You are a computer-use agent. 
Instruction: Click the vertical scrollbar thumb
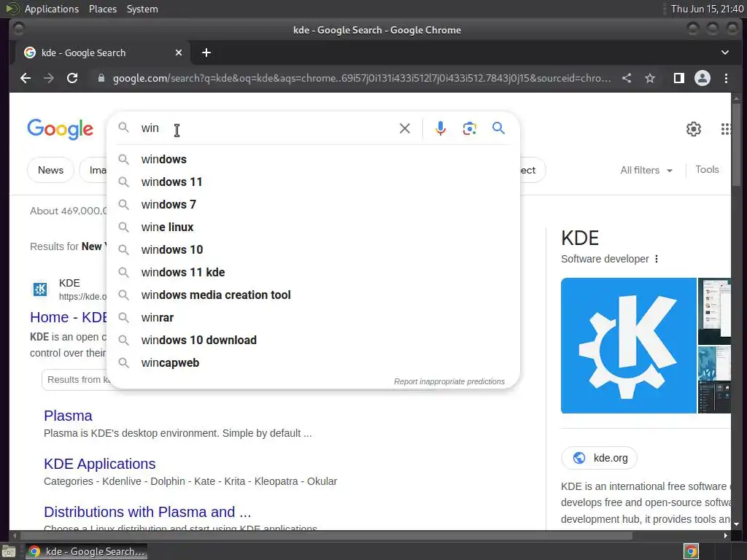click(x=737, y=144)
